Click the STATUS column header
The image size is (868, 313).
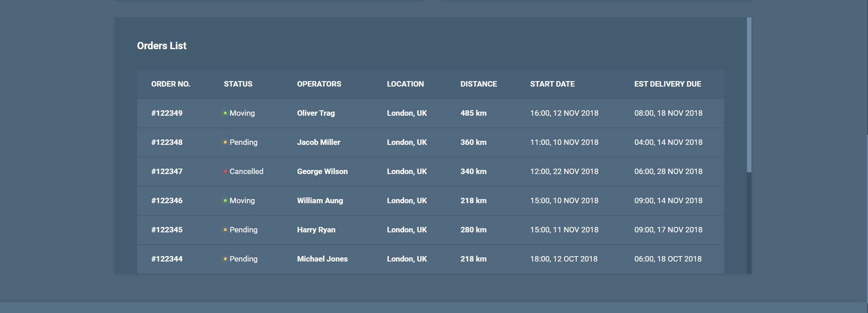(x=238, y=84)
